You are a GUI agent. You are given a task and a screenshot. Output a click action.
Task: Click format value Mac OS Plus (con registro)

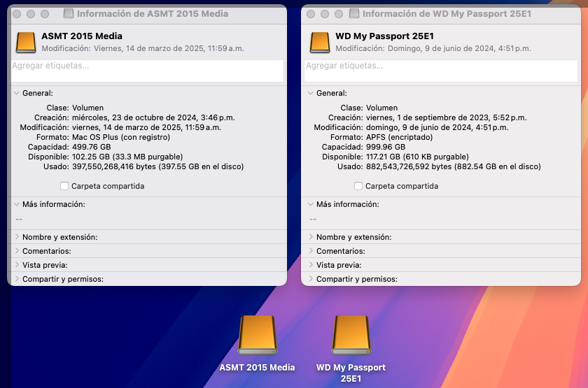[x=121, y=137]
